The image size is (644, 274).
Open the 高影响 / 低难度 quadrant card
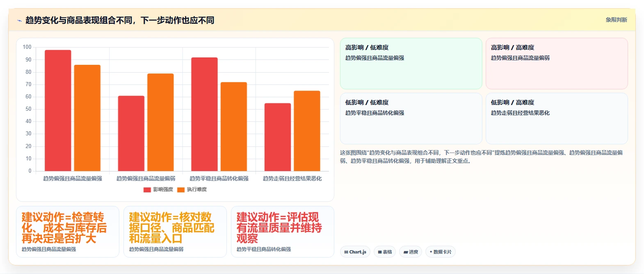click(411, 64)
